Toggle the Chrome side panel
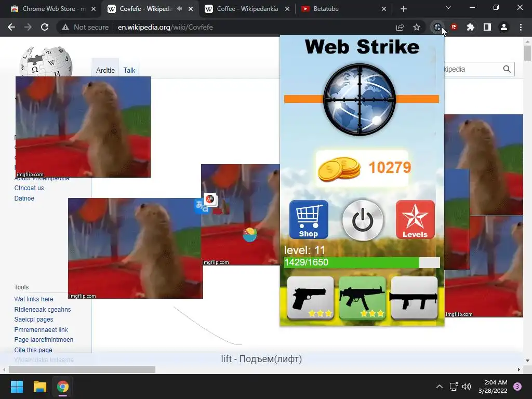The image size is (532, 399). coord(487,27)
